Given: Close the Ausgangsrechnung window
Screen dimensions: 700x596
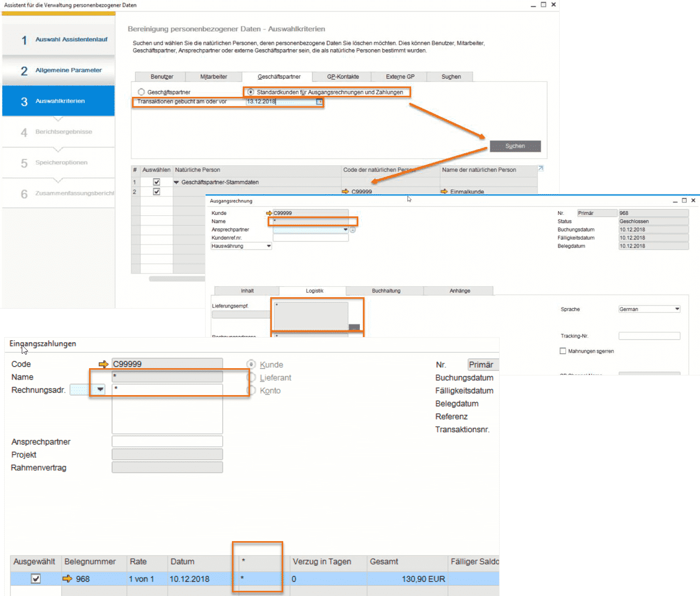Looking at the screenshot, I should point(693,200).
